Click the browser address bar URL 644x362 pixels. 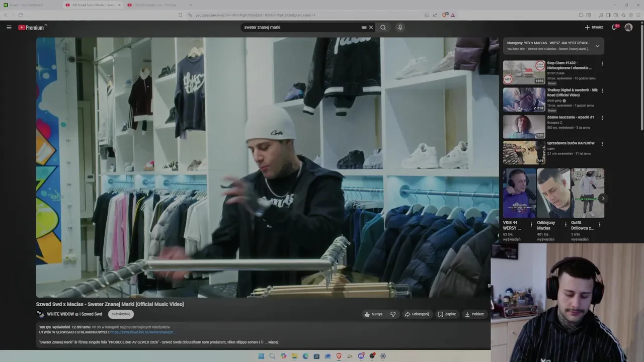tap(255, 15)
